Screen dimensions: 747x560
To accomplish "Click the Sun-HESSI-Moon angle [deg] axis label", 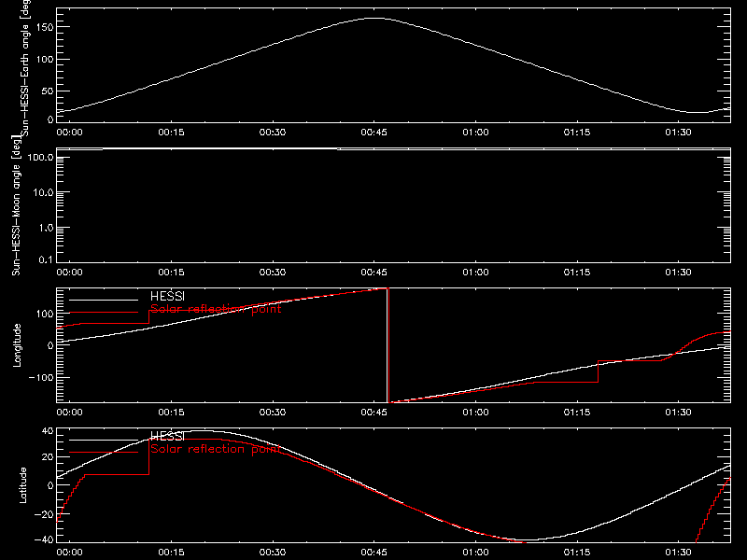I will pos(17,205).
